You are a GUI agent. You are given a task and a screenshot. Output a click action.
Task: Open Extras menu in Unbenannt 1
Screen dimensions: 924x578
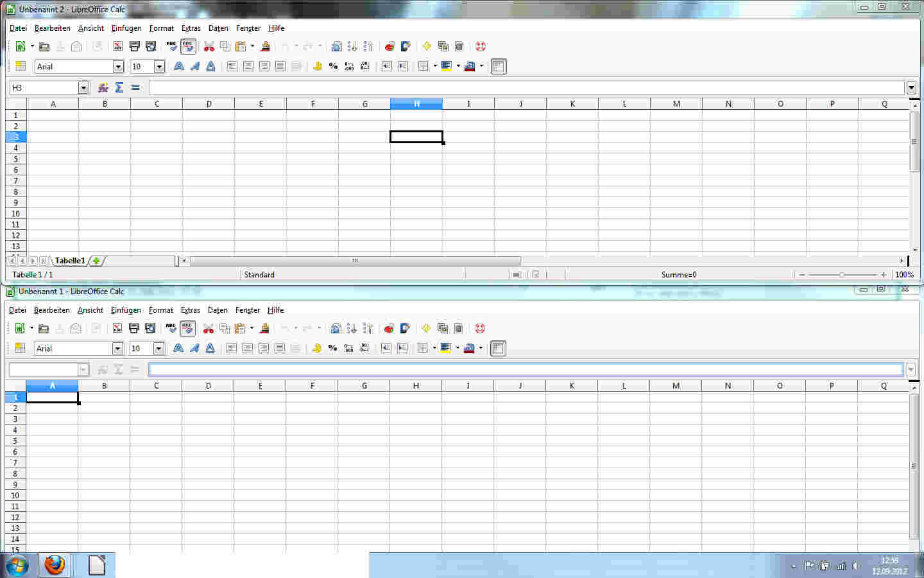tap(191, 310)
